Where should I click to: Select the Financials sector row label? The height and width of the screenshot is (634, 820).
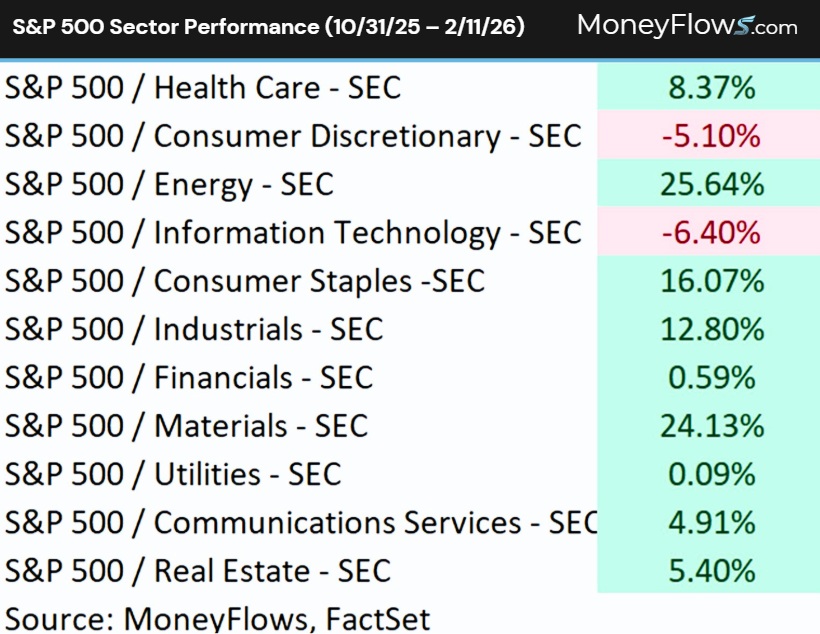(188, 378)
